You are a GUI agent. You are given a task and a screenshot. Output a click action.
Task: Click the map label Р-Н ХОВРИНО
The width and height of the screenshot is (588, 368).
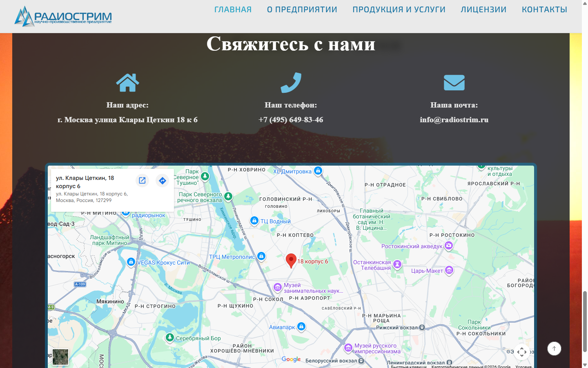(247, 170)
